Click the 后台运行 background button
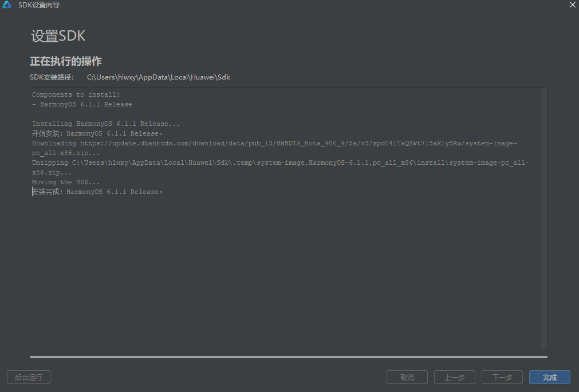The height and width of the screenshot is (392, 579). point(29,377)
